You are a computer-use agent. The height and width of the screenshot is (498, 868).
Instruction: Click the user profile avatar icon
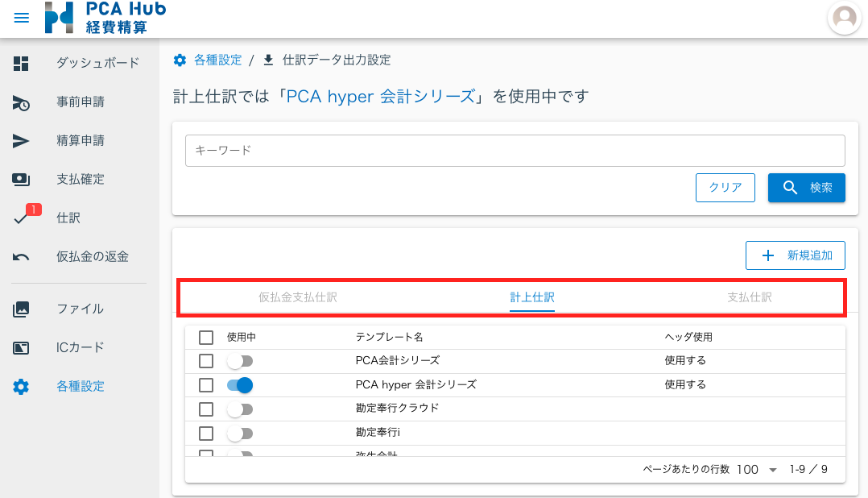click(845, 18)
